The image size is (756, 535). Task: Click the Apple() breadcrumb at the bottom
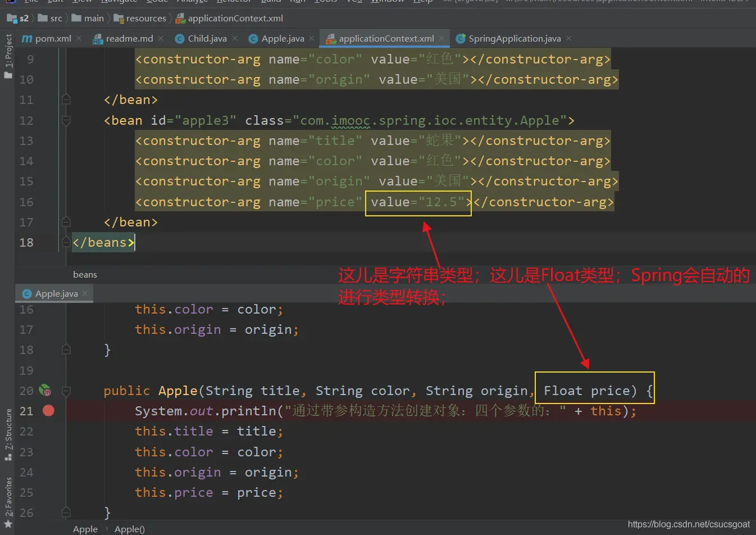(x=129, y=529)
